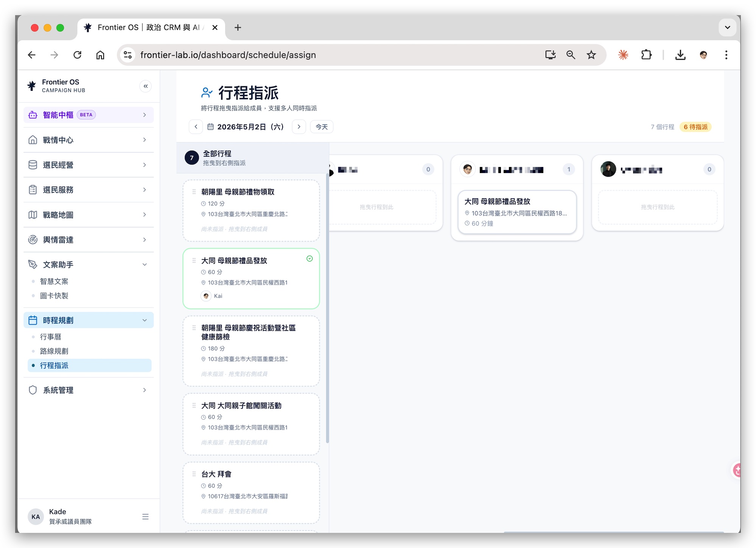Open the user menu beside Kade
The height and width of the screenshot is (548, 756).
(145, 517)
